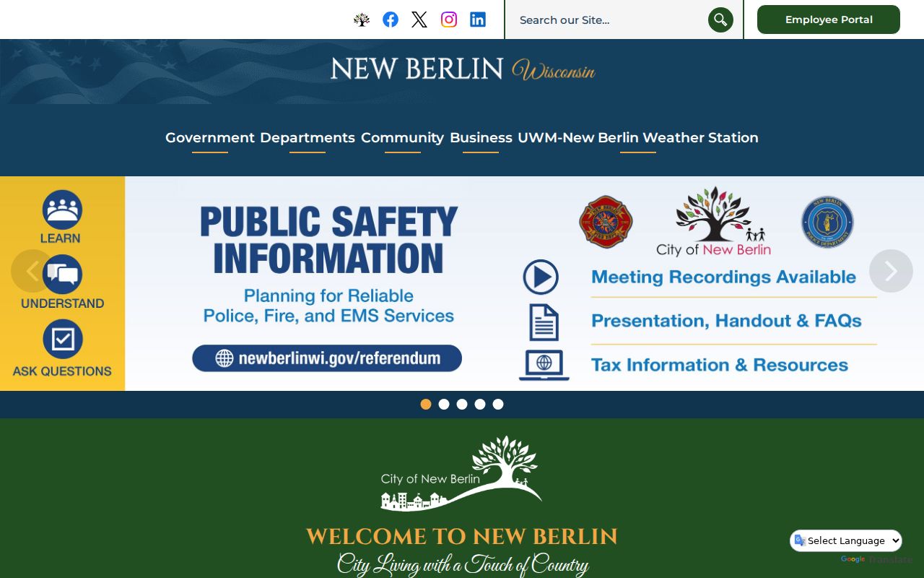Viewport: 924px width, 578px height.
Task: Open the Instagram icon
Action: (449, 20)
